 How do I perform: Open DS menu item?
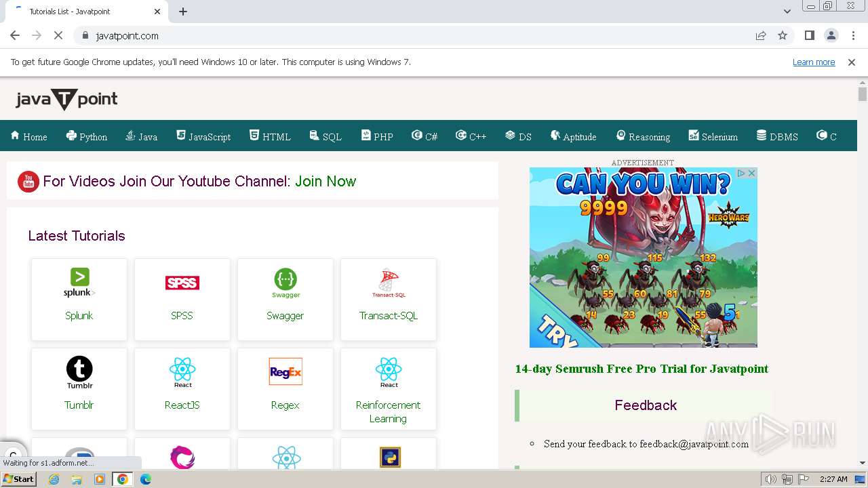518,136
